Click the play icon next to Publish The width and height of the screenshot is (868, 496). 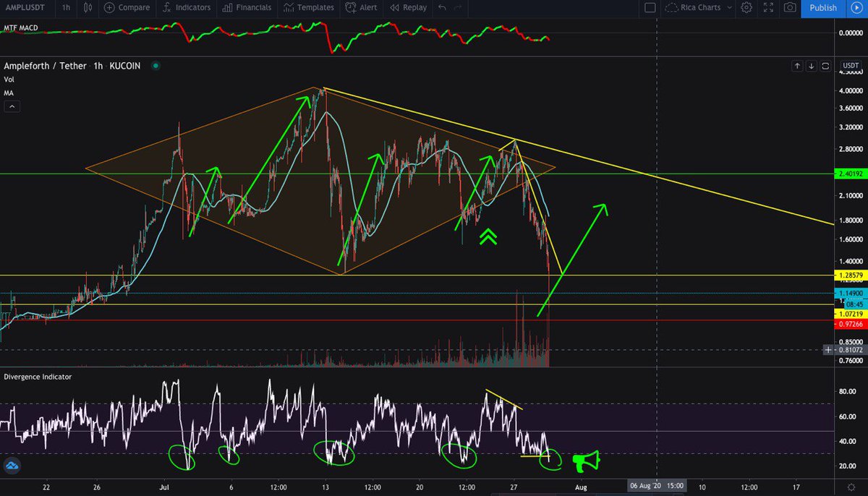(x=856, y=8)
